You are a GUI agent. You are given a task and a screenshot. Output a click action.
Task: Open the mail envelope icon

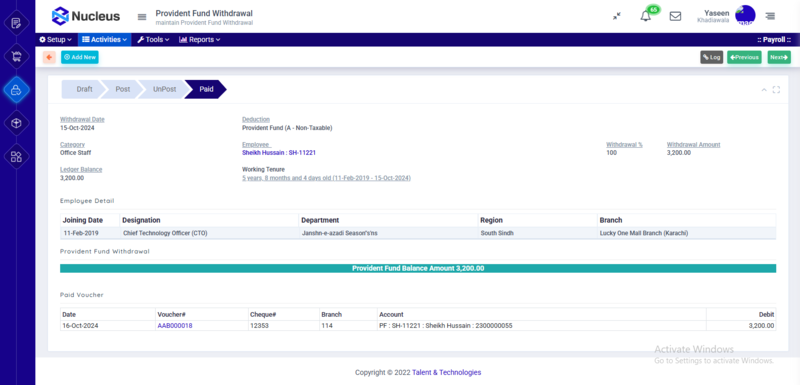tap(675, 16)
